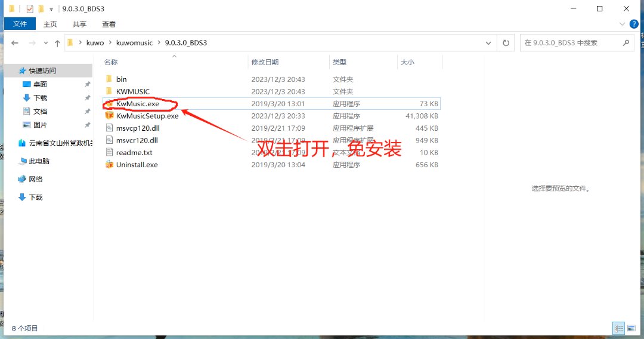
Task: Open the help question mark icon
Action: (634, 24)
